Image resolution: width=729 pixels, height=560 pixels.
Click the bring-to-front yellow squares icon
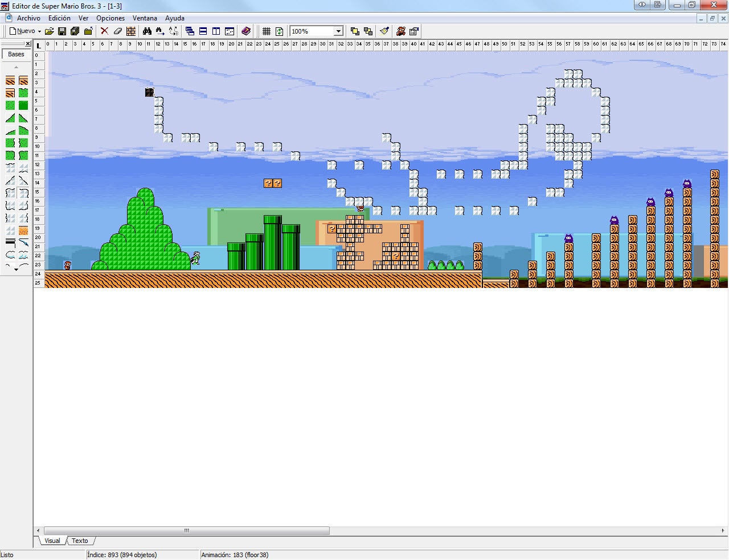tap(355, 31)
